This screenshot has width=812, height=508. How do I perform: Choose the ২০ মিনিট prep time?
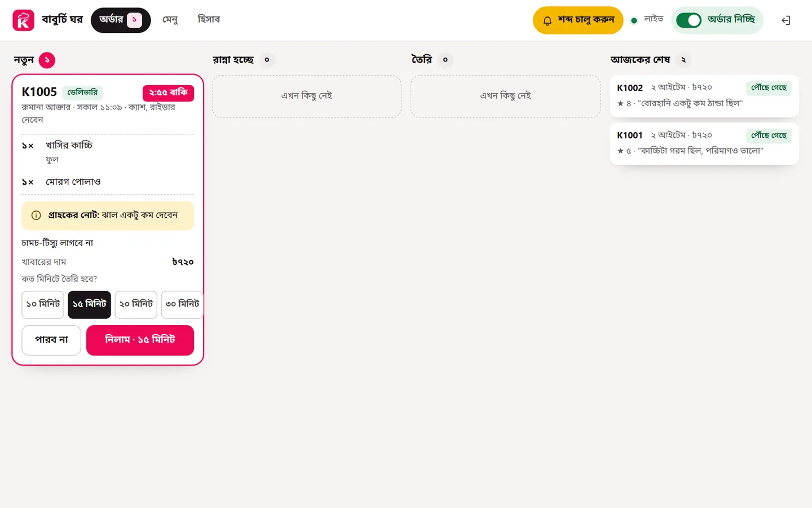point(136,304)
